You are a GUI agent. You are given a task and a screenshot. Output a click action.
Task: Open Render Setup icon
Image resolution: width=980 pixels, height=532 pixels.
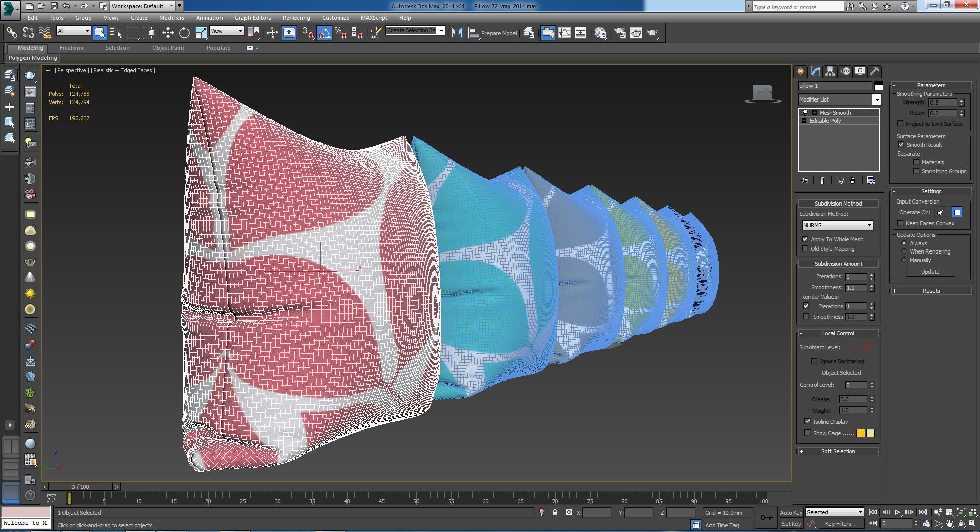click(x=619, y=33)
